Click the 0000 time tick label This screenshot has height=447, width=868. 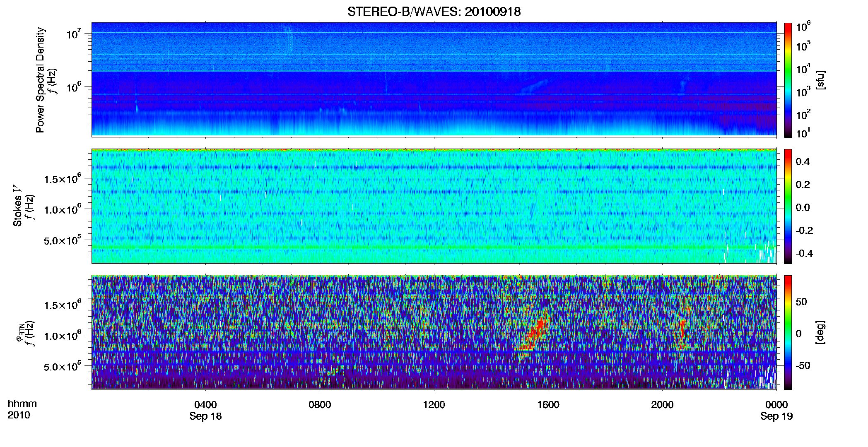(x=776, y=405)
